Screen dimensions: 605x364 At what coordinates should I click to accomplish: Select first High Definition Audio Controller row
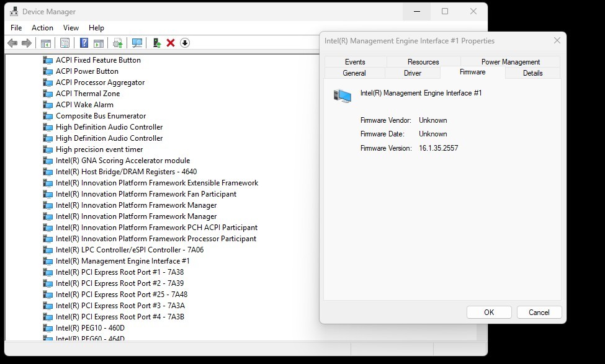(x=109, y=127)
